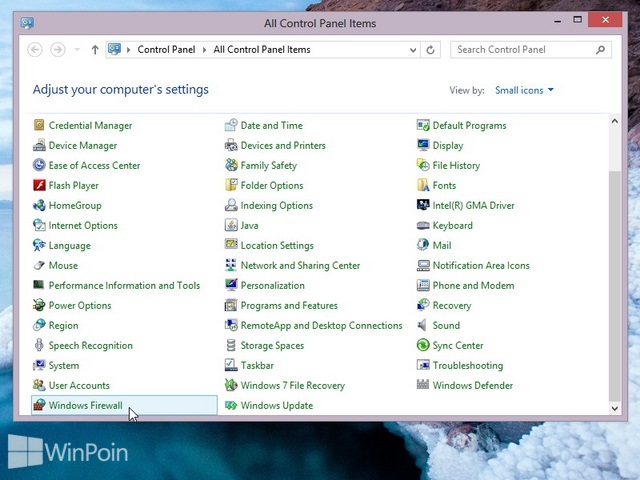The image size is (640, 480).
Task: Open the Intel(R) GMA Driver icon
Action: (x=423, y=205)
